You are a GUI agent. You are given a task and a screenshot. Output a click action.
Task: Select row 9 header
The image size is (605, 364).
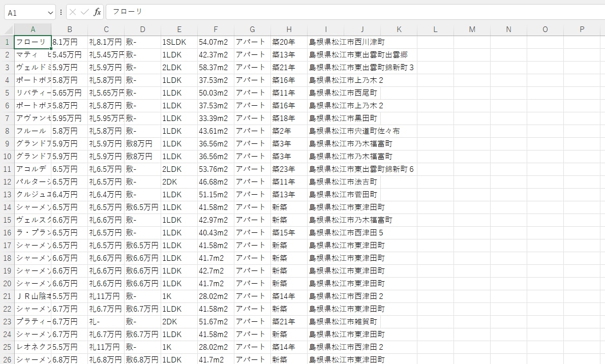tap(7, 143)
